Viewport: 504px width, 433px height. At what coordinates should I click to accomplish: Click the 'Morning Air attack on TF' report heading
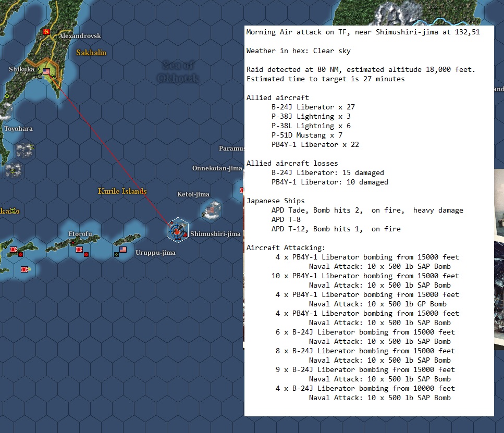click(363, 32)
